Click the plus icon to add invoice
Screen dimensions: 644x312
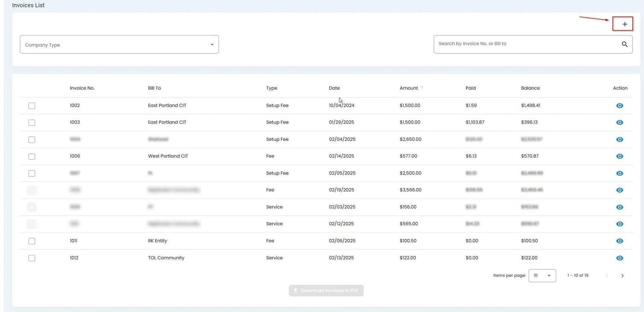[x=624, y=24]
